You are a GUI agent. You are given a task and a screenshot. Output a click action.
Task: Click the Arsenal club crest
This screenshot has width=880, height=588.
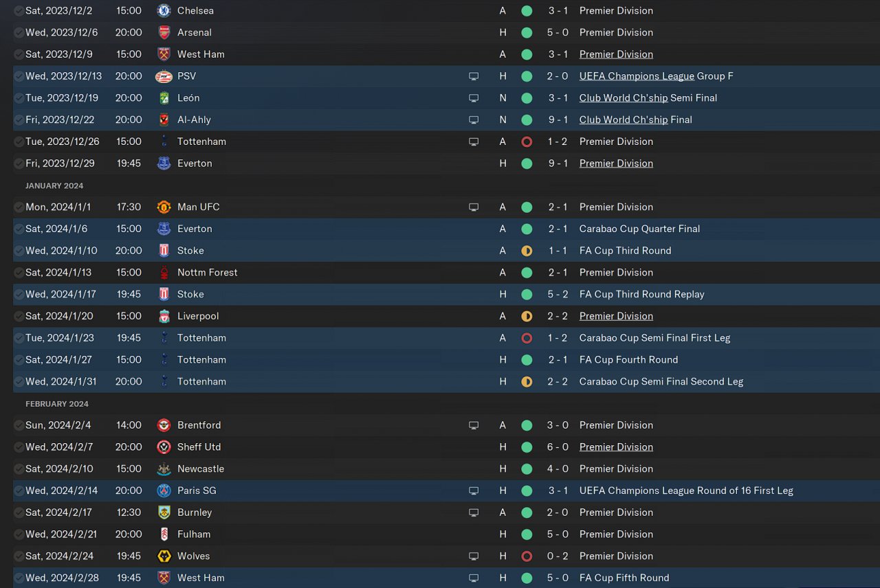(x=164, y=32)
